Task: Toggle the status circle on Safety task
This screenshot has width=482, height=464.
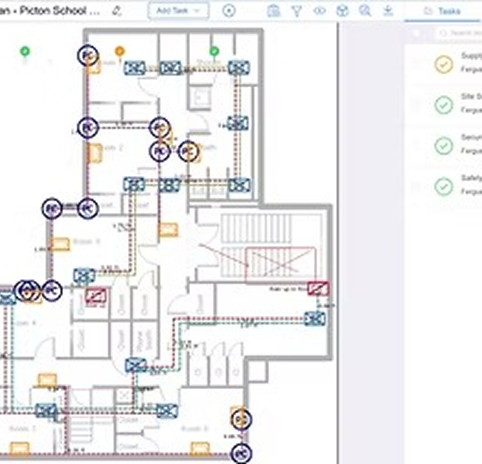Action: point(444,187)
